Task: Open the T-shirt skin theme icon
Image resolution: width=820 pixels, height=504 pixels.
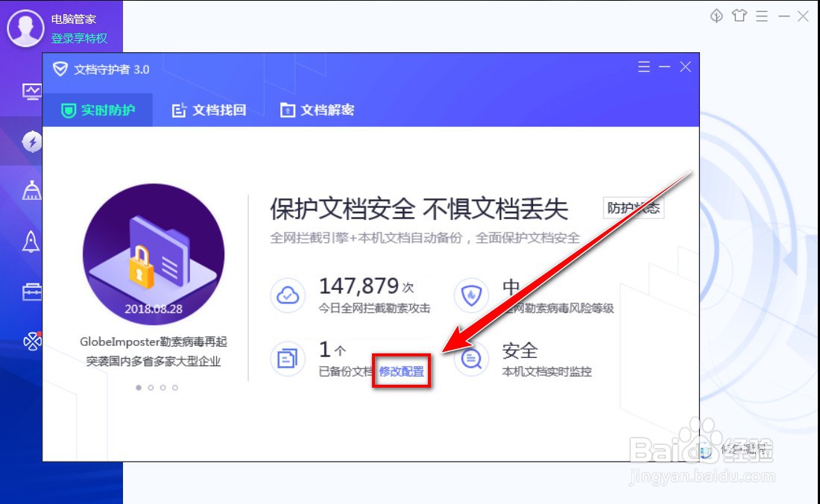Action: coord(739,15)
